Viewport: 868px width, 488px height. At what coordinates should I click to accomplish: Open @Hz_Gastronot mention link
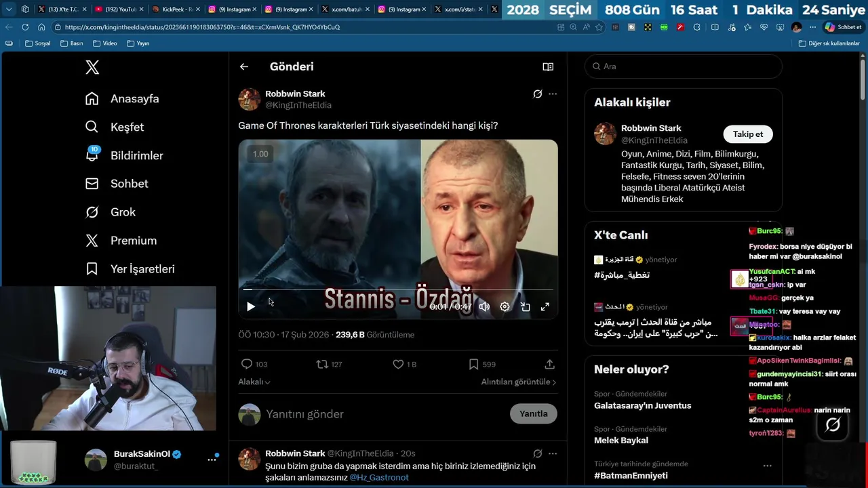tap(379, 477)
